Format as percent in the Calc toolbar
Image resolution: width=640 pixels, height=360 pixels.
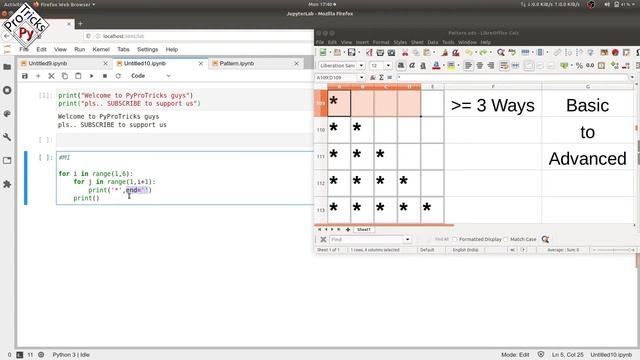coord(579,65)
